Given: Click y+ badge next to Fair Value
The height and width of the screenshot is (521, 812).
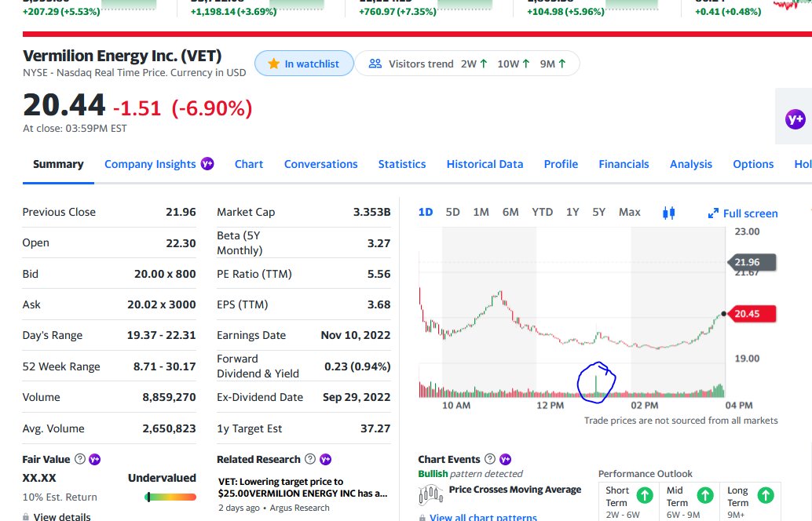Looking at the screenshot, I should (94, 459).
